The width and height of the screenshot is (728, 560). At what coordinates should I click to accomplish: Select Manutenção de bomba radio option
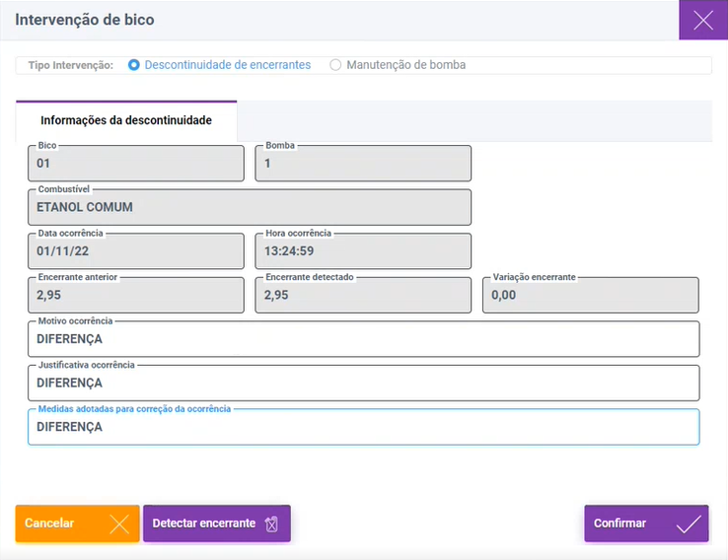[x=335, y=65]
